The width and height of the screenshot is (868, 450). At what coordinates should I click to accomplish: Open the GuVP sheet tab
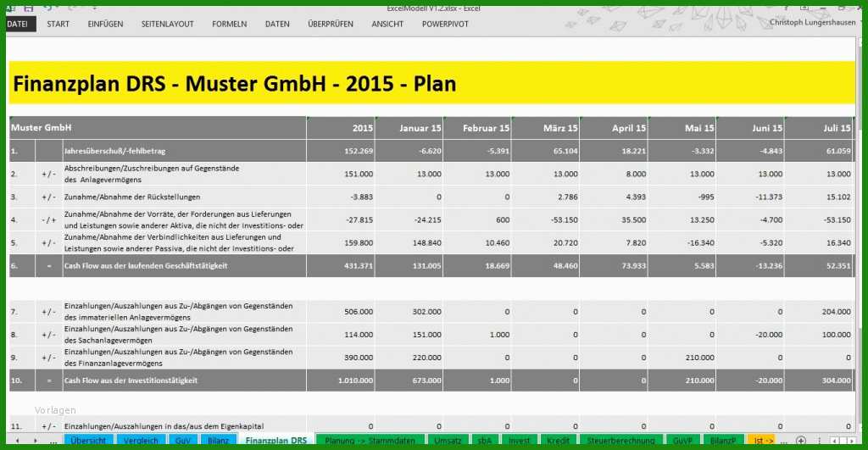[x=682, y=441]
